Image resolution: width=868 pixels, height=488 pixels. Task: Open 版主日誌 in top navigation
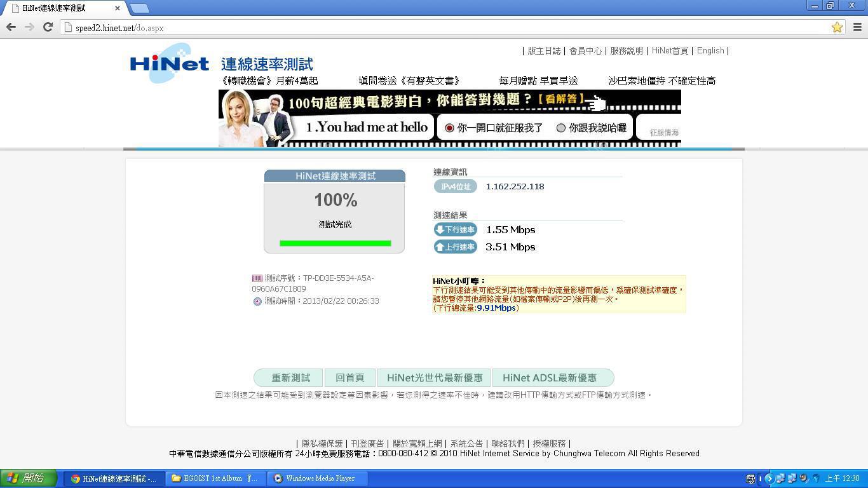point(544,51)
